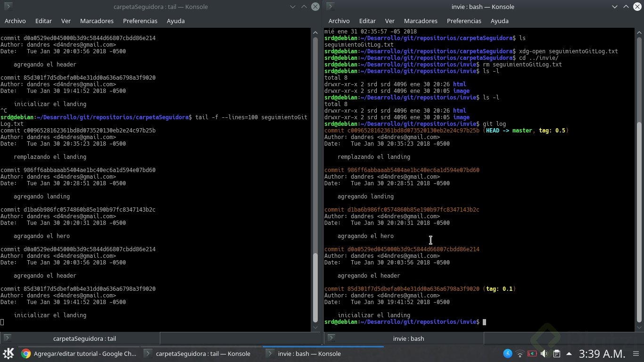Viewport: 644px width, 362px height.
Task: Click scrollbar up arrow in invie terminal
Action: [639, 32]
